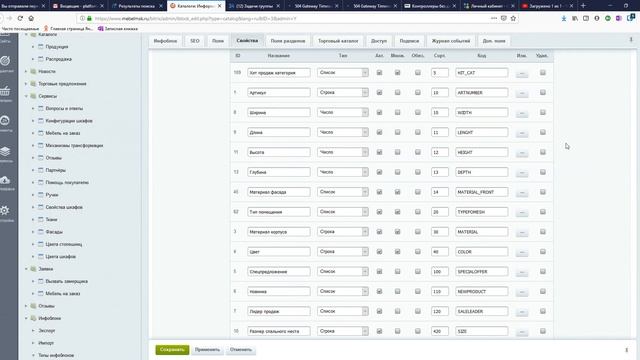Toggle the active checkbox for Артикул row
This screenshot has height=360, width=640.
[379, 93]
